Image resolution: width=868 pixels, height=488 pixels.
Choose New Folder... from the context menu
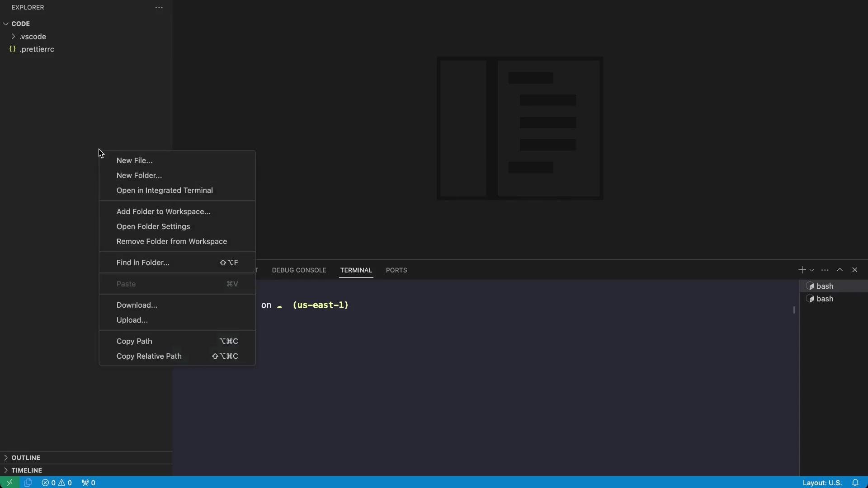click(177, 175)
